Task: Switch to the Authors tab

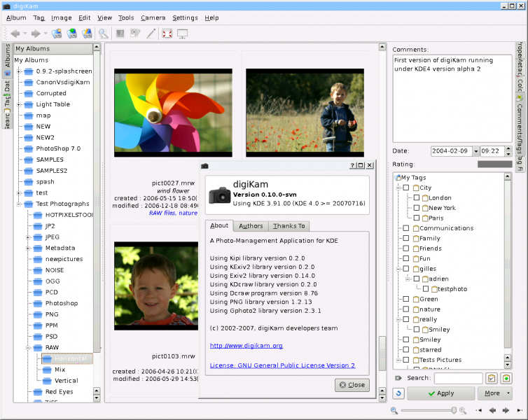Action: 251,226
